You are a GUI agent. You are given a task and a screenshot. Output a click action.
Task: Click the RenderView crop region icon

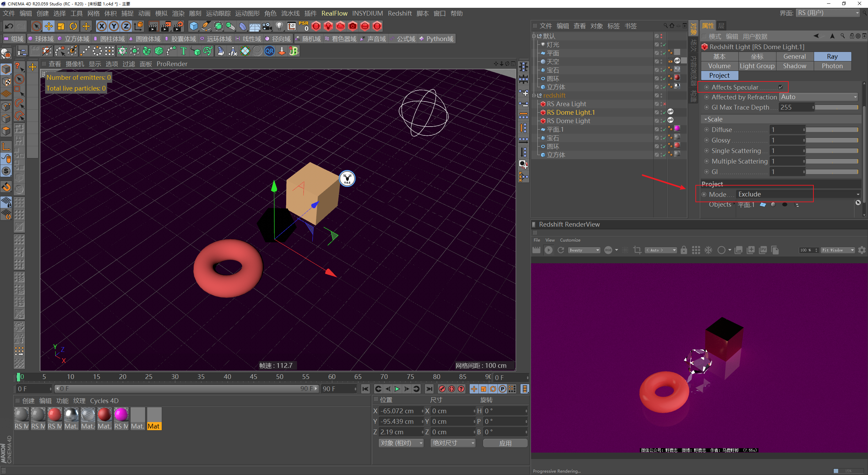click(x=637, y=250)
